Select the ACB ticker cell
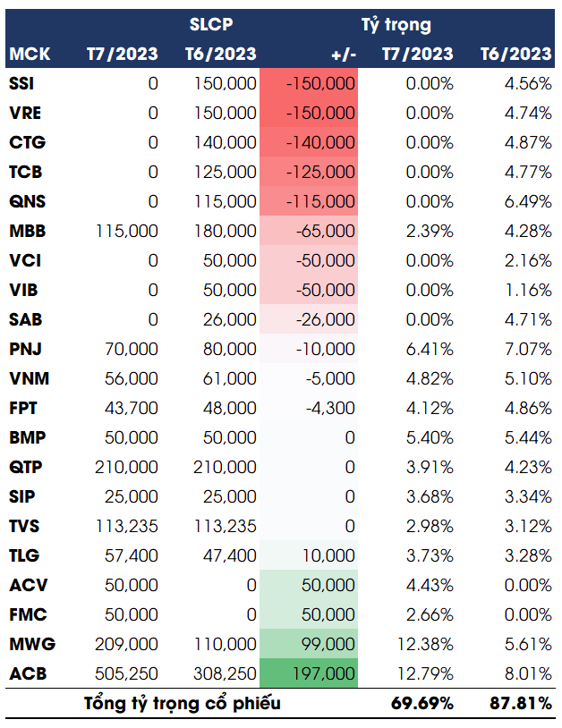562x728 pixels. click(26, 674)
